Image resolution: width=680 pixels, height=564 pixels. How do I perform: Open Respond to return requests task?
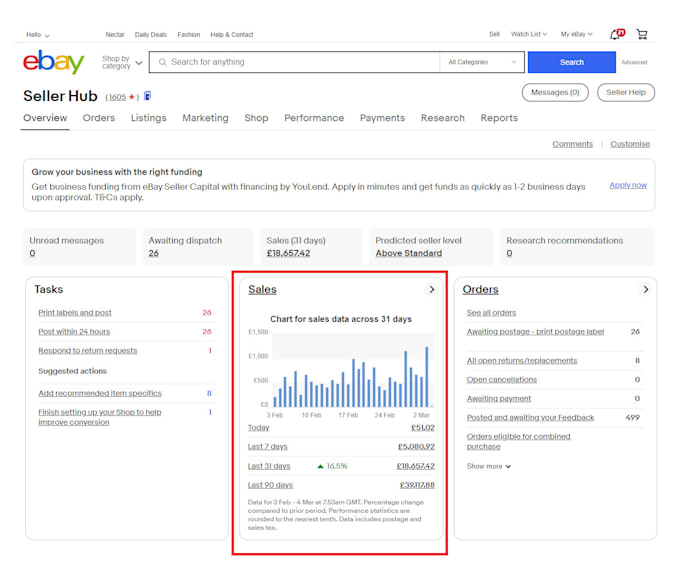[88, 351]
